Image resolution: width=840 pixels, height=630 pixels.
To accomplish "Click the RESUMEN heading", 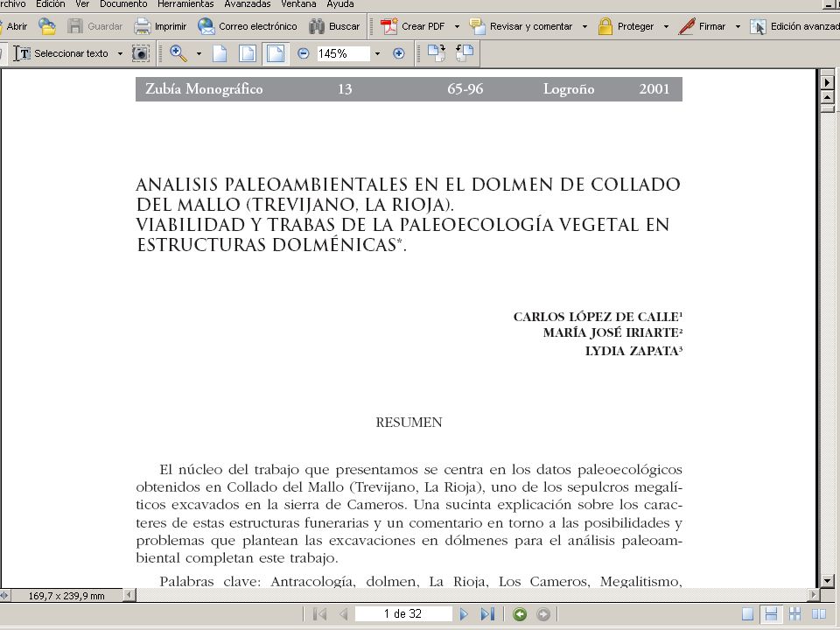I will [x=409, y=423].
